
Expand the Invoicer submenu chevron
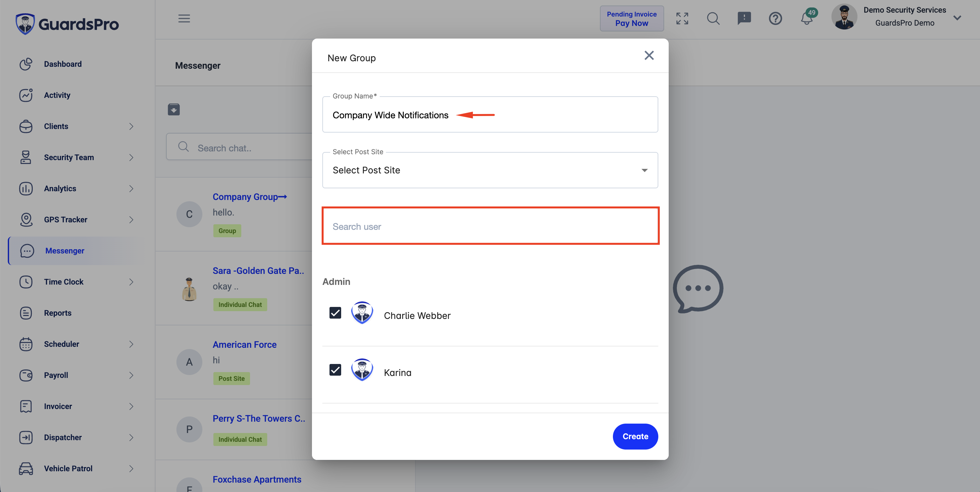coord(131,406)
